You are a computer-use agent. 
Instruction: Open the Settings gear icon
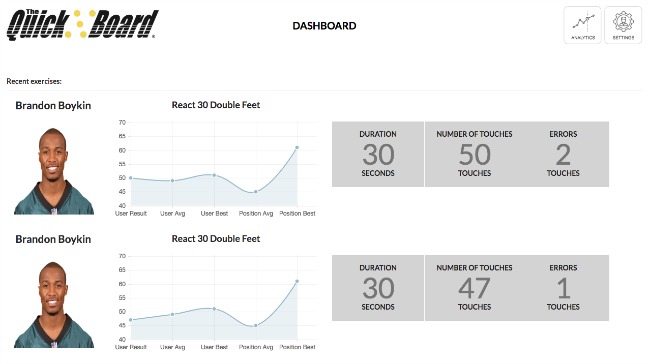pyautogui.click(x=623, y=25)
